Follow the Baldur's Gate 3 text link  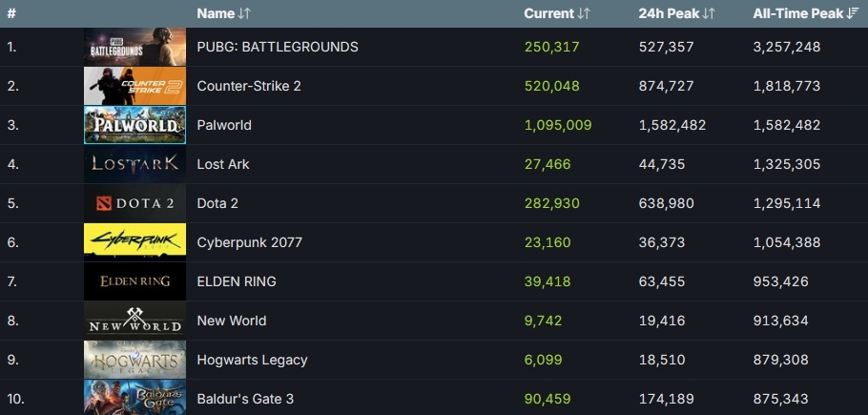[243, 399]
